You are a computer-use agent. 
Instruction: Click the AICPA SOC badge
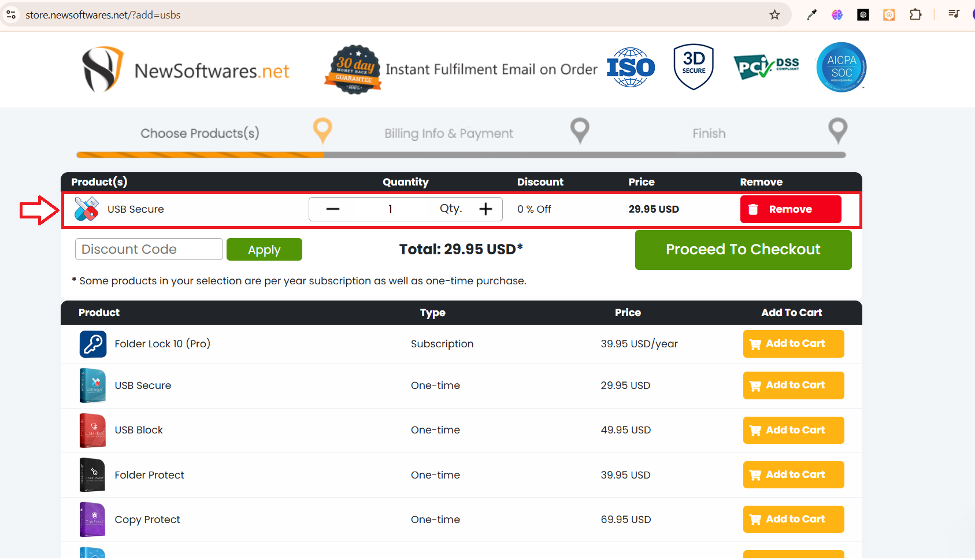[x=841, y=67]
